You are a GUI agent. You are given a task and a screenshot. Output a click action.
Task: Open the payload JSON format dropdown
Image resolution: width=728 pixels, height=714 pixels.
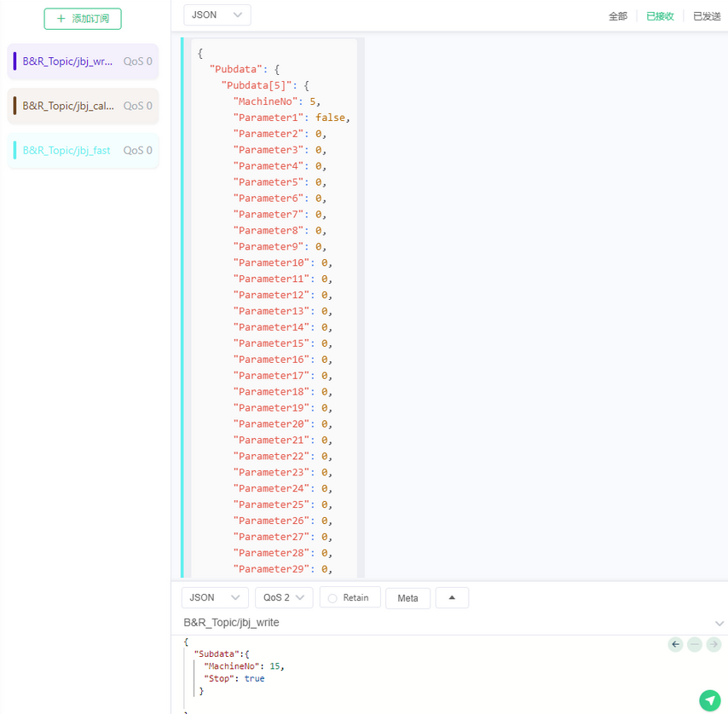coord(215,598)
